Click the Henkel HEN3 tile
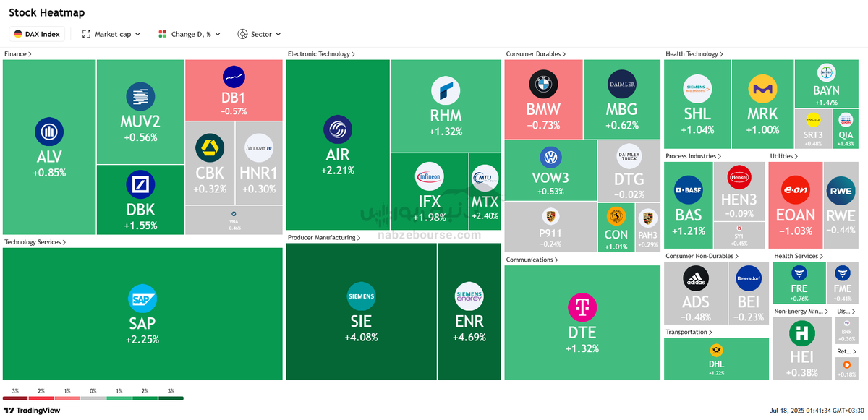Screen dimensions: 868x420 [740, 191]
